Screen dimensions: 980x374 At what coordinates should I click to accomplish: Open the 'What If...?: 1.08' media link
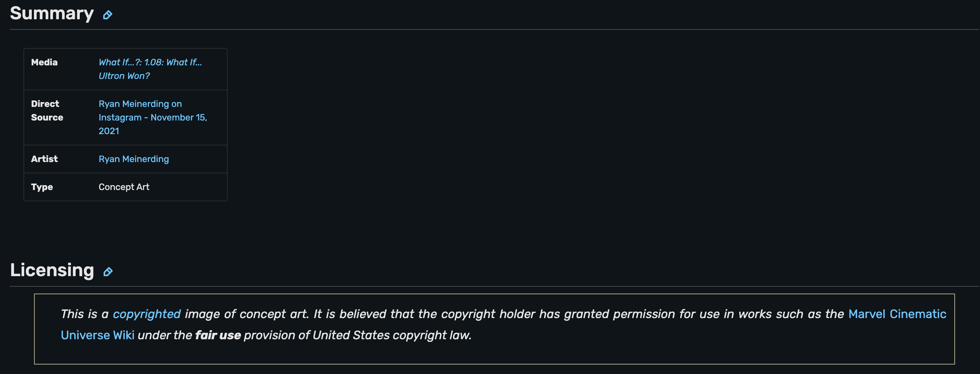[x=150, y=62]
